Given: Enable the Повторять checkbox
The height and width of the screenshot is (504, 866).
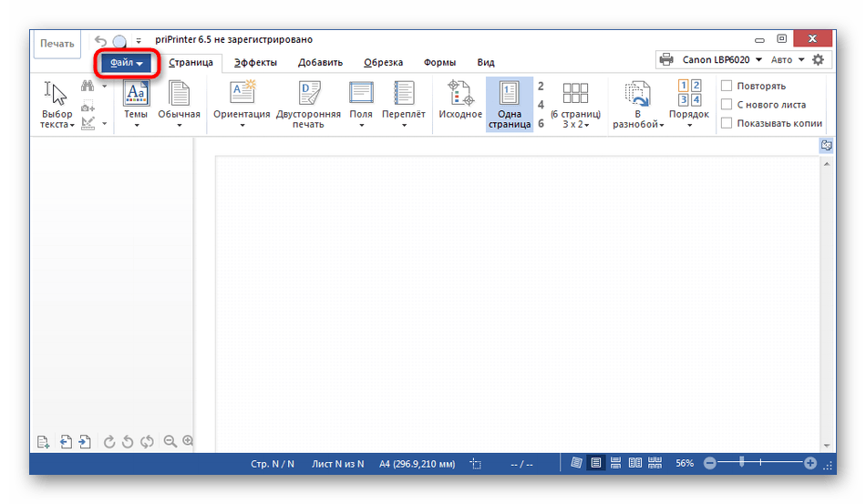Looking at the screenshot, I should 727,86.
